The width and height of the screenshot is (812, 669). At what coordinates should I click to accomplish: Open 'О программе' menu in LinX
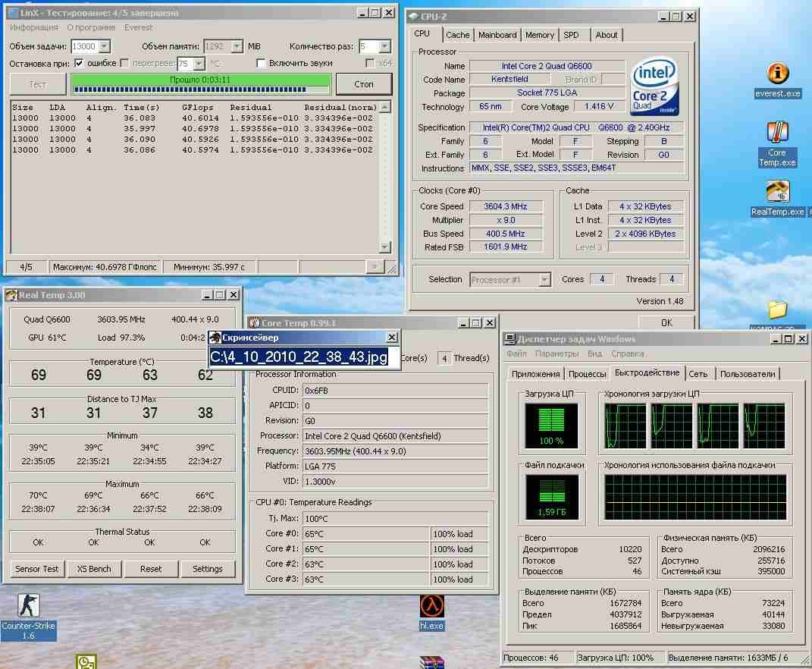point(91,27)
